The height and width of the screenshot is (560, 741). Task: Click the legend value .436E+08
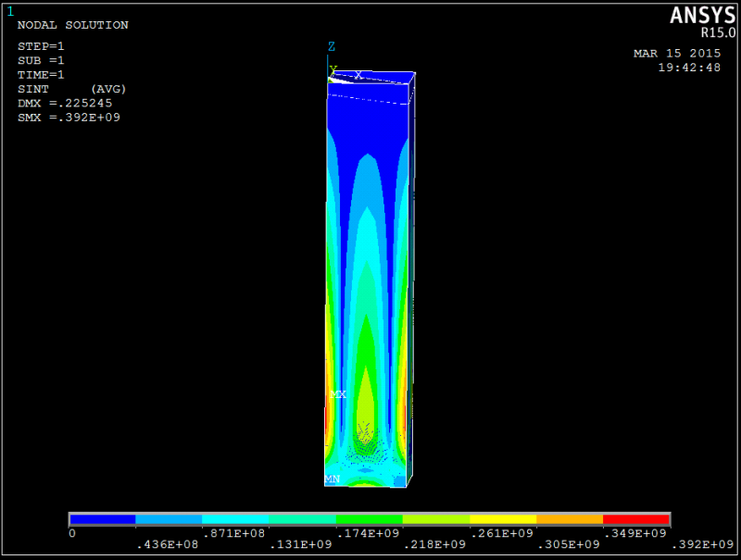pyautogui.click(x=168, y=545)
